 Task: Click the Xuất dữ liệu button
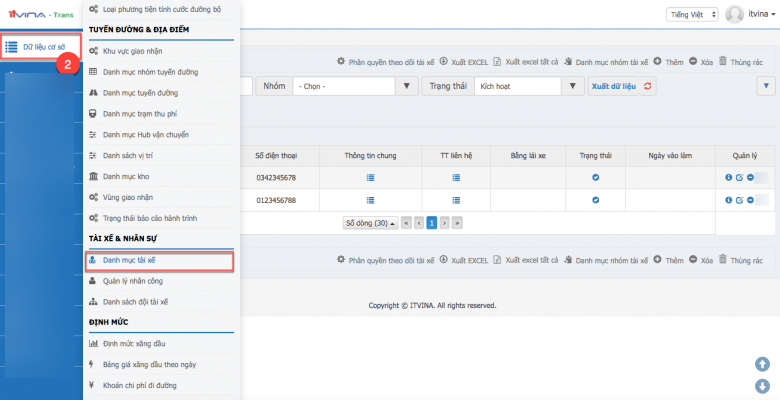tap(614, 87)
